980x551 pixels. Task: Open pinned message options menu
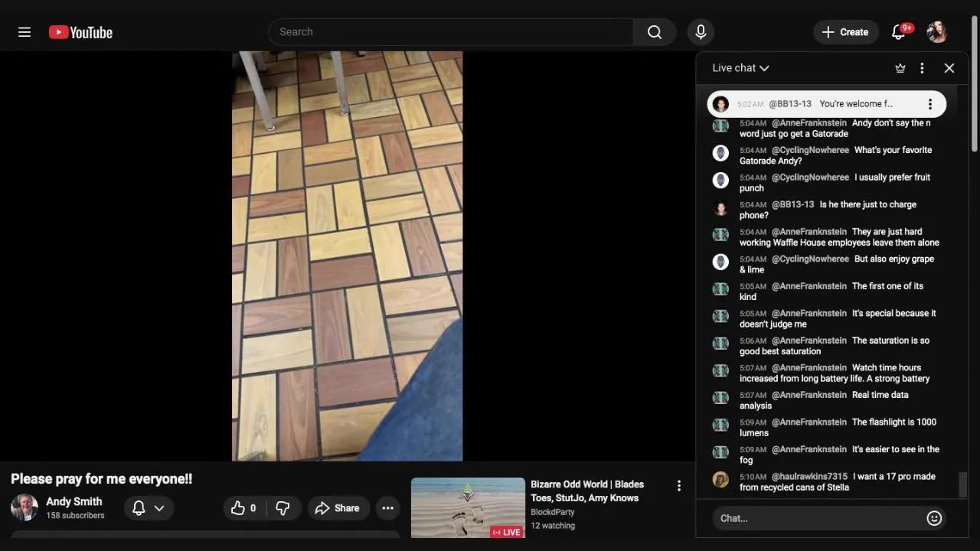coord(930,104)
